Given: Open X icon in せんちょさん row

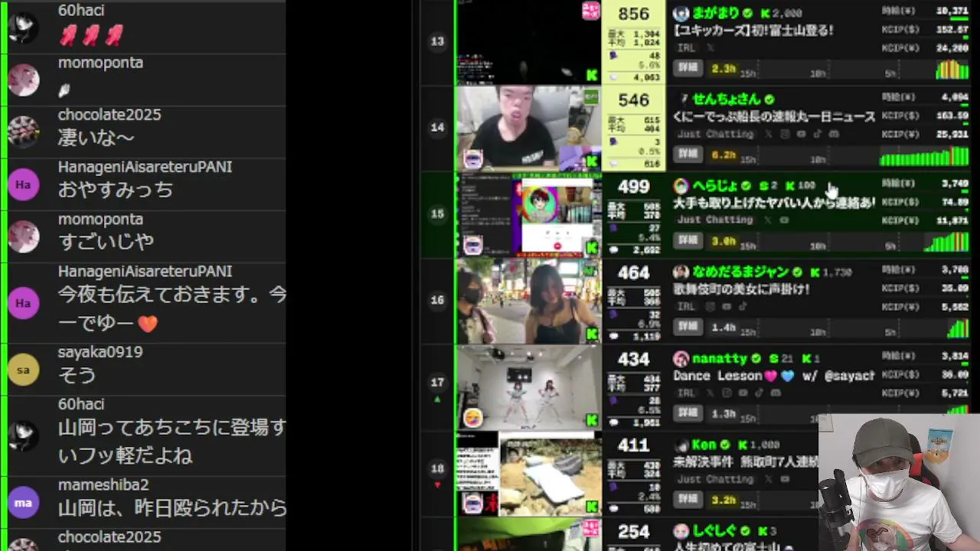Looking at the screenshot, I should [x=769, y=134].
